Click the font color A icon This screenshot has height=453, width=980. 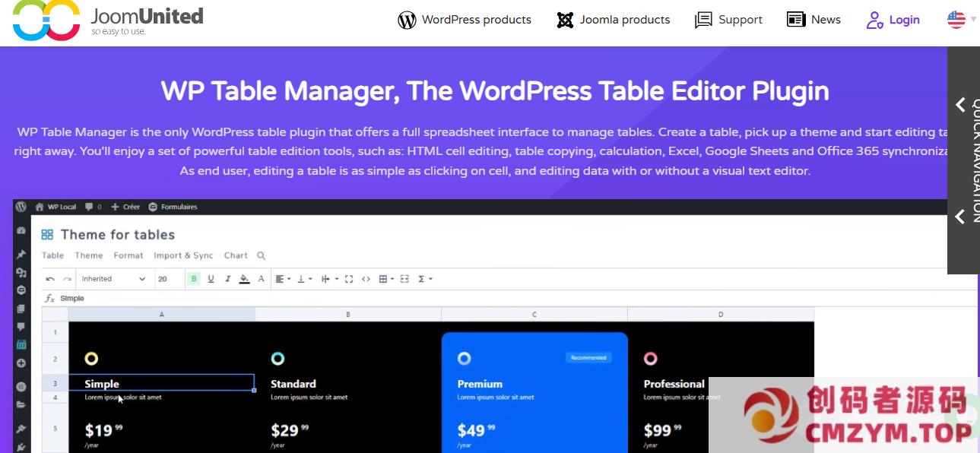tap(261, 279)
